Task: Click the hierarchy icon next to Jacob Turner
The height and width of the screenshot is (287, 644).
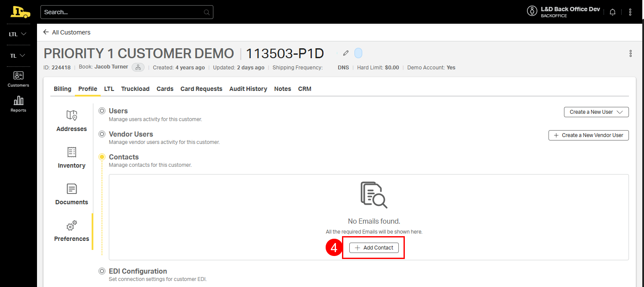Action: coord(138,67)
